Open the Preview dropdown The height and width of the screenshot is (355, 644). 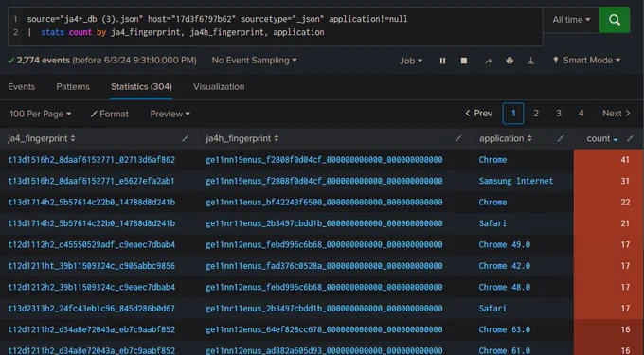click(170, 114)
